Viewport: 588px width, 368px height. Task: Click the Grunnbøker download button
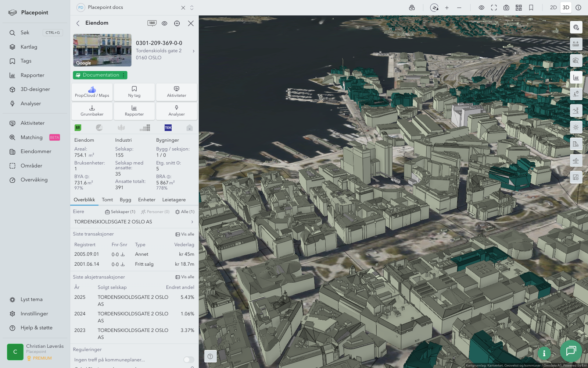(92, 110)
